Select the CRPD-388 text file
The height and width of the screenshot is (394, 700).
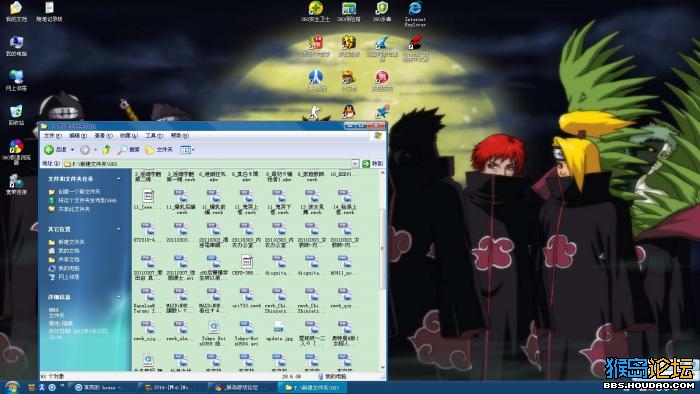tap(246, 265)
